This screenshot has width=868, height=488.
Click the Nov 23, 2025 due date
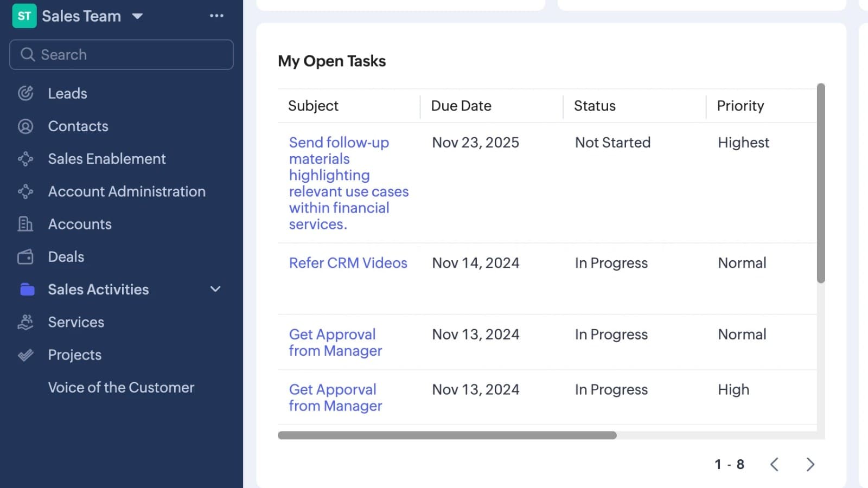(x=476, y=143)
